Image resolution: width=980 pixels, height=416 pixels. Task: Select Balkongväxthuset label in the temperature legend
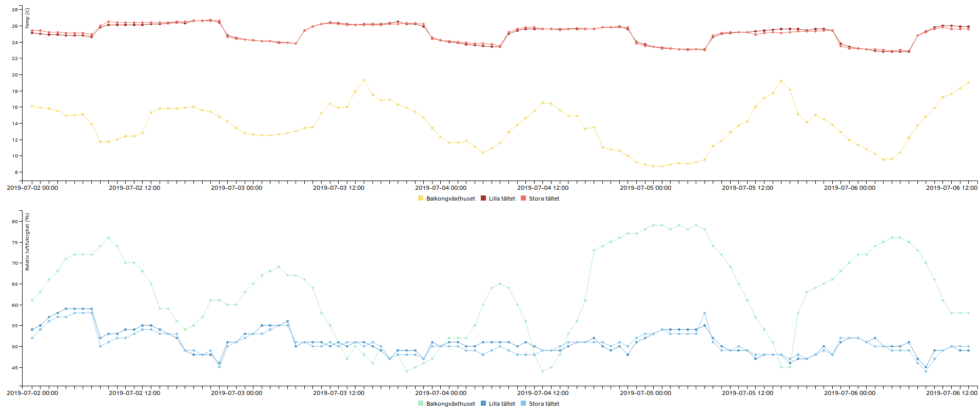click(x=450, y=199)
